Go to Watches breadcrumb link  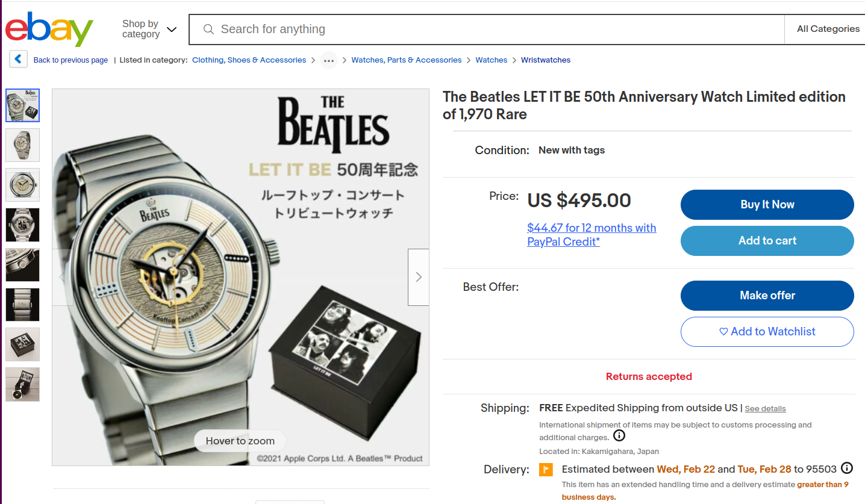click(492, 60)
